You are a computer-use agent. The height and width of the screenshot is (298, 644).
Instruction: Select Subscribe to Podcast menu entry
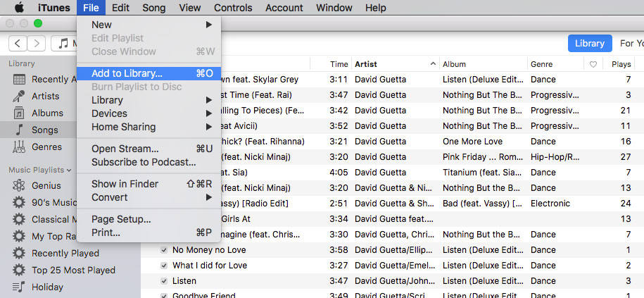point(149,162)
